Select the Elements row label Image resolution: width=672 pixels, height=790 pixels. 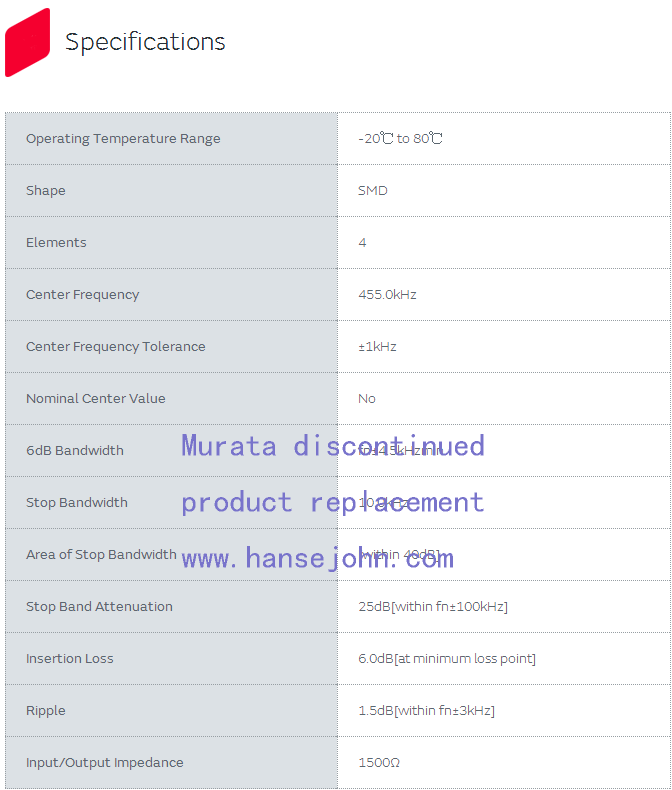56,243
